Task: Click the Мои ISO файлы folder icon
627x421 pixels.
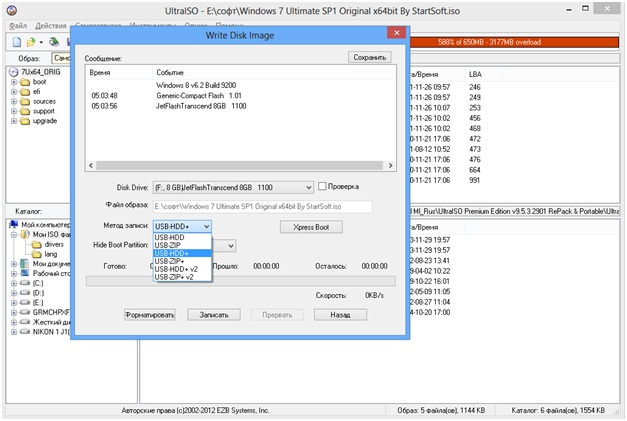Action: [x=25, y=234]
